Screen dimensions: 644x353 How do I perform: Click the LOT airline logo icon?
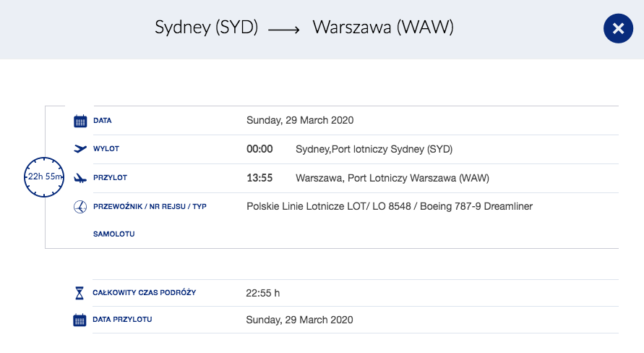click(80, 207)
